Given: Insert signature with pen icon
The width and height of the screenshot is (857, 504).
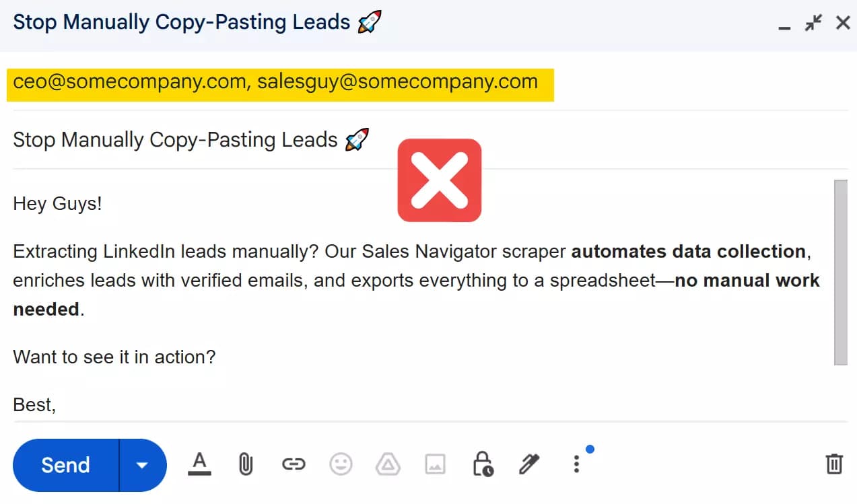Looking at the screenshot, I should coord(529,464).
